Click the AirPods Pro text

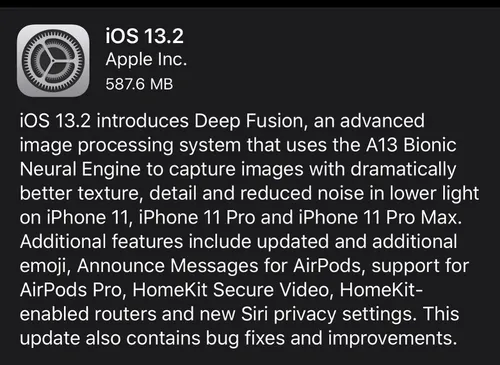point(72,290)
